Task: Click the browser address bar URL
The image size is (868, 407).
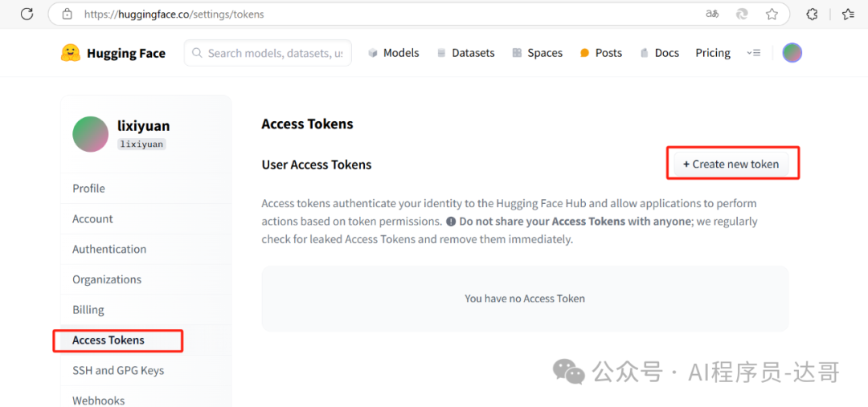Action: [174, 14]
